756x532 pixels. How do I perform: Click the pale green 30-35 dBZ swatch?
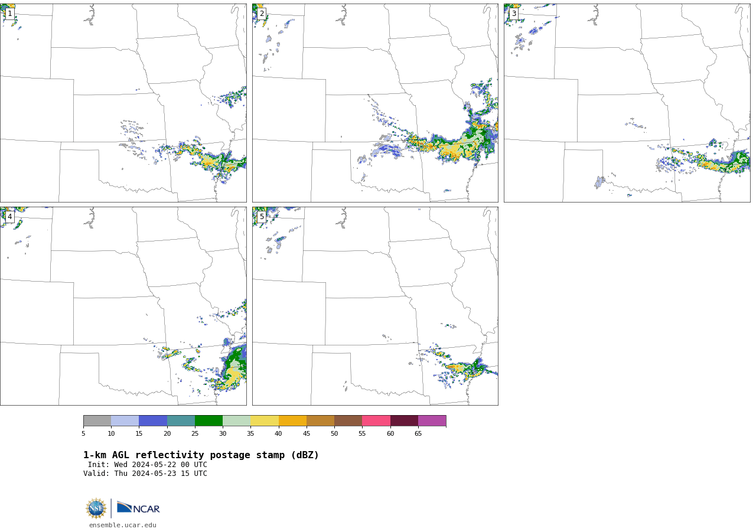click(236, 420)
